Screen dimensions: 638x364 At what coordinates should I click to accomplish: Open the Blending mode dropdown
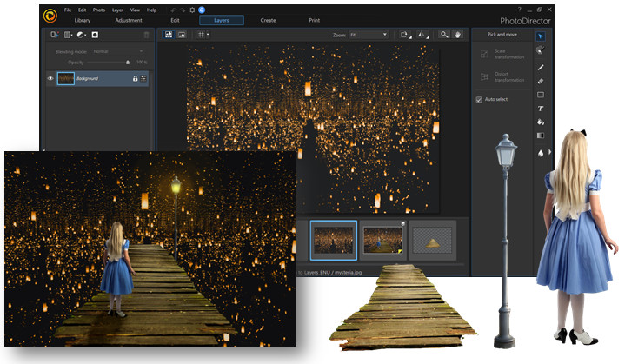[117, 51]
